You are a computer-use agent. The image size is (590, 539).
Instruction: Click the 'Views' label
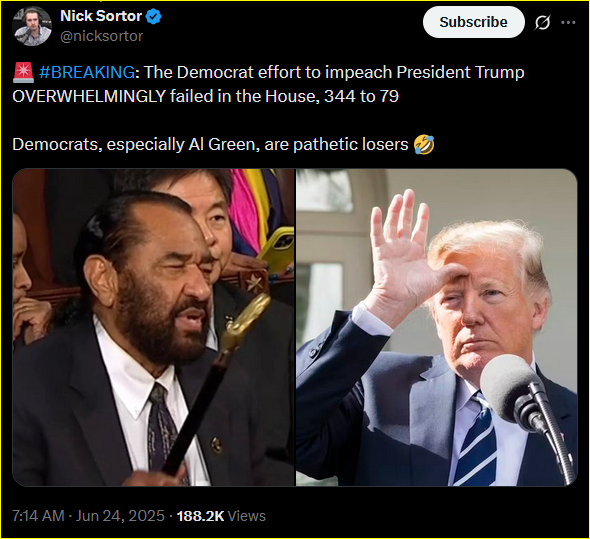click(246, 516)
